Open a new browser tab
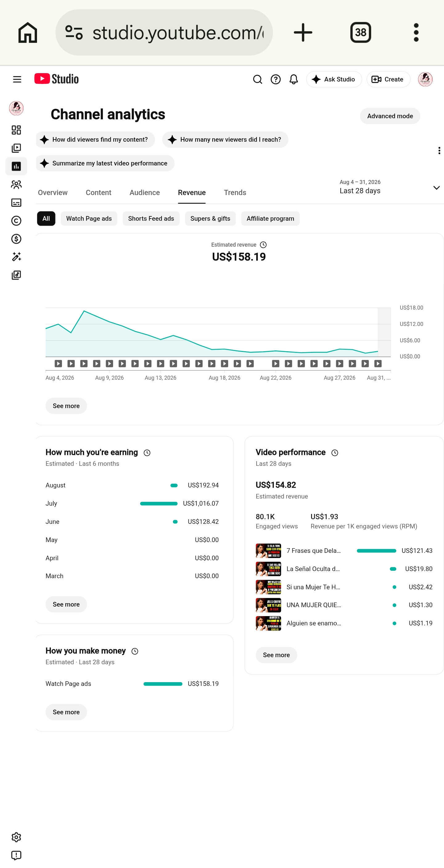This screenshot has height=868, width=444. pyautogui.click(x=303, y=32)
